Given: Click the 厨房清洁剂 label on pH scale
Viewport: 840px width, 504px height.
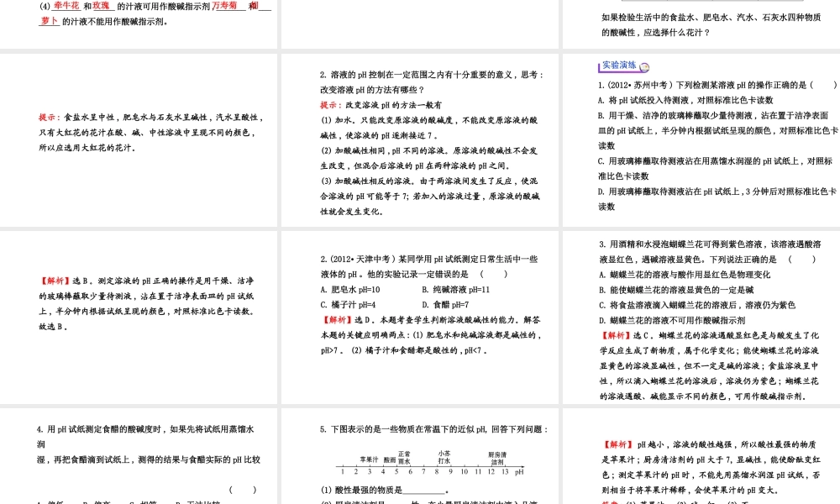Looking at the screenshot, I should [x=497, y=458].
